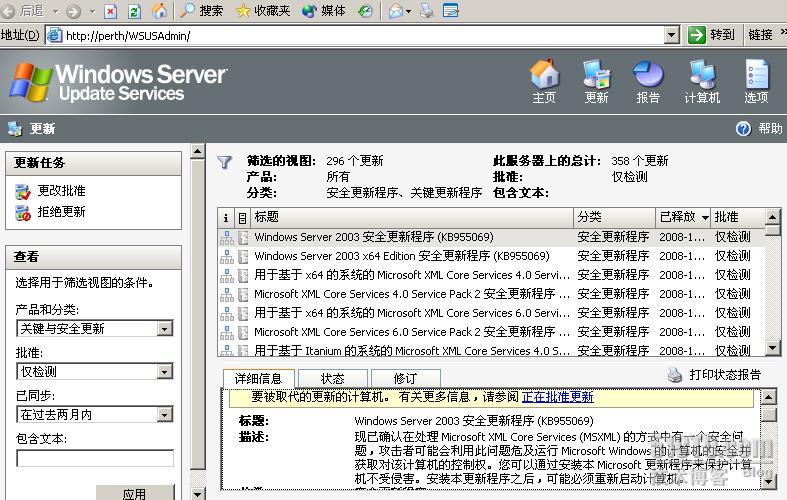Click details pane scrollbar up arrow
Screen dimensions: 787x500
(x=769, y=398)
